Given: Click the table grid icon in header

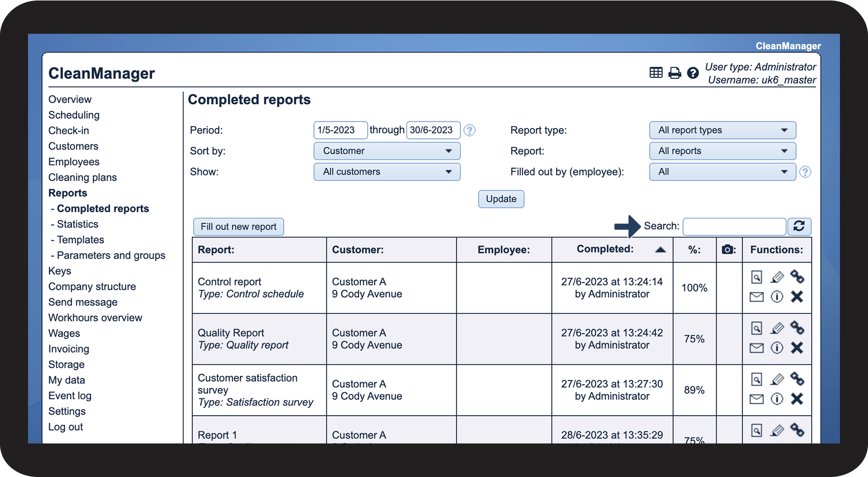Looking at the screenshot, I should (656, 73).
